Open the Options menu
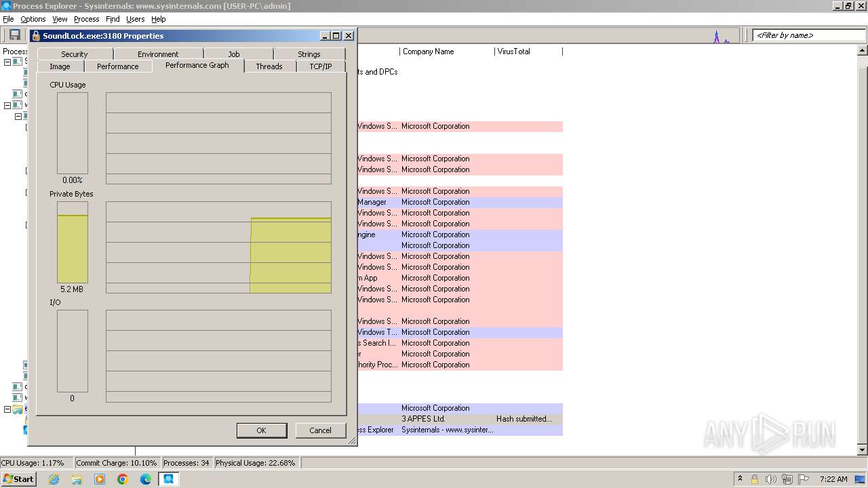 pyautogui.click(x=33, y=19)
